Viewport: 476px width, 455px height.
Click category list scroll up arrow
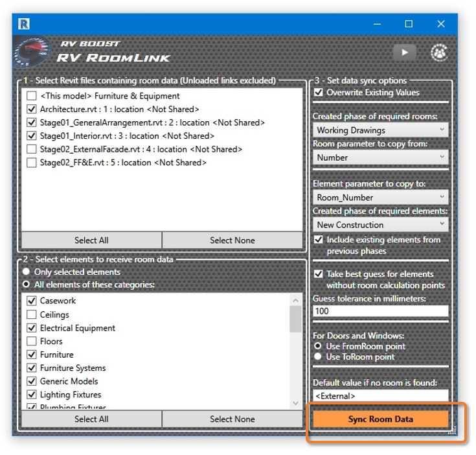(x=295, y=300)
